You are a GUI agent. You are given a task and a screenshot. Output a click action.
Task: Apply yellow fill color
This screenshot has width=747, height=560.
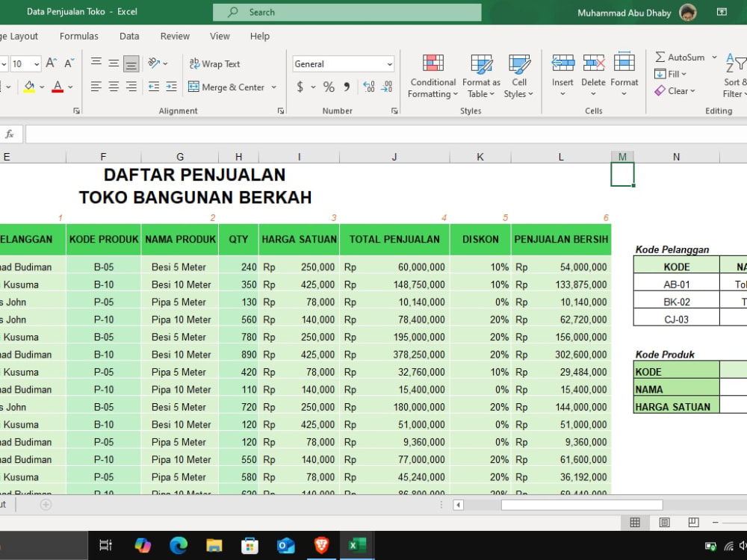click(29, 87)
